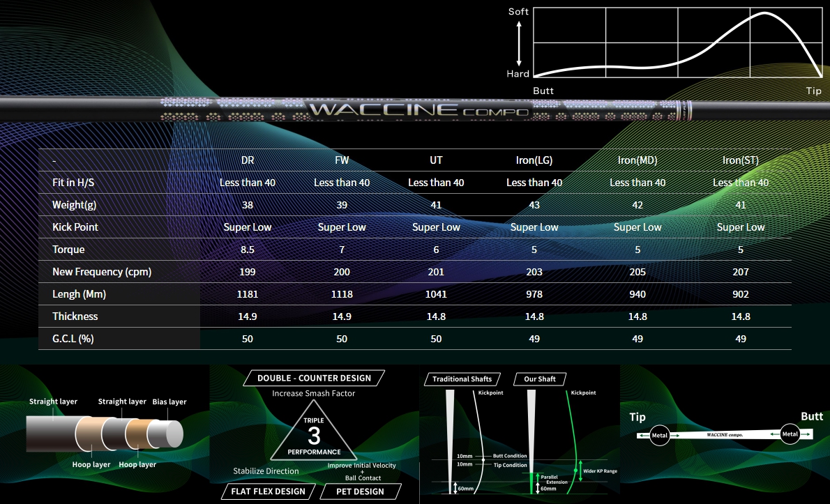Click the frequency value 200
Image resolution: width=830 pixels, height=504 pixels.
point(342,272)
